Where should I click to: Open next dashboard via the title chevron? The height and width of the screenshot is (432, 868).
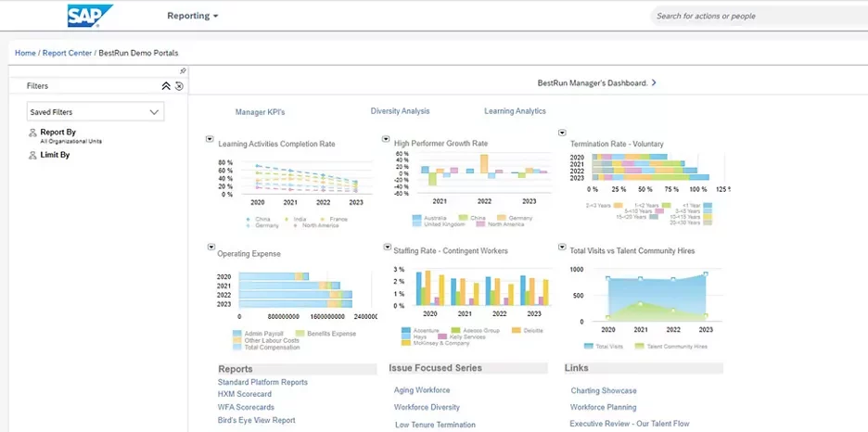654,83
